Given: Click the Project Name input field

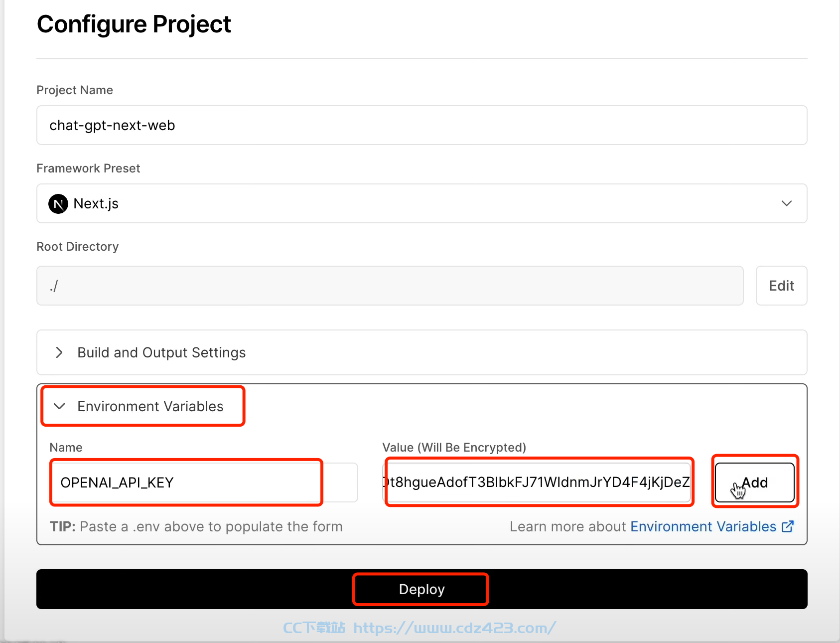Looking at the screenshot, I should [x=421, y=125].
